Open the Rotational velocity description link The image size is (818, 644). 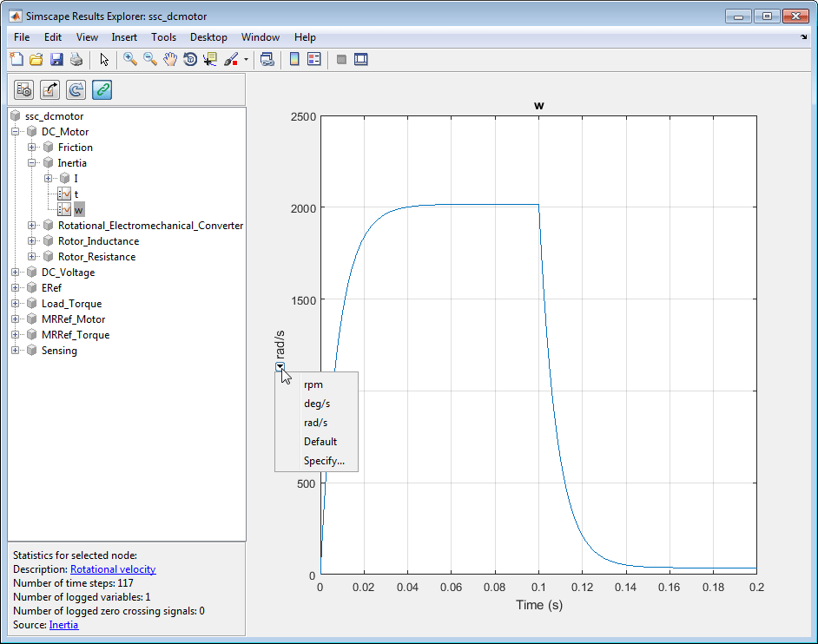[113, 569]
